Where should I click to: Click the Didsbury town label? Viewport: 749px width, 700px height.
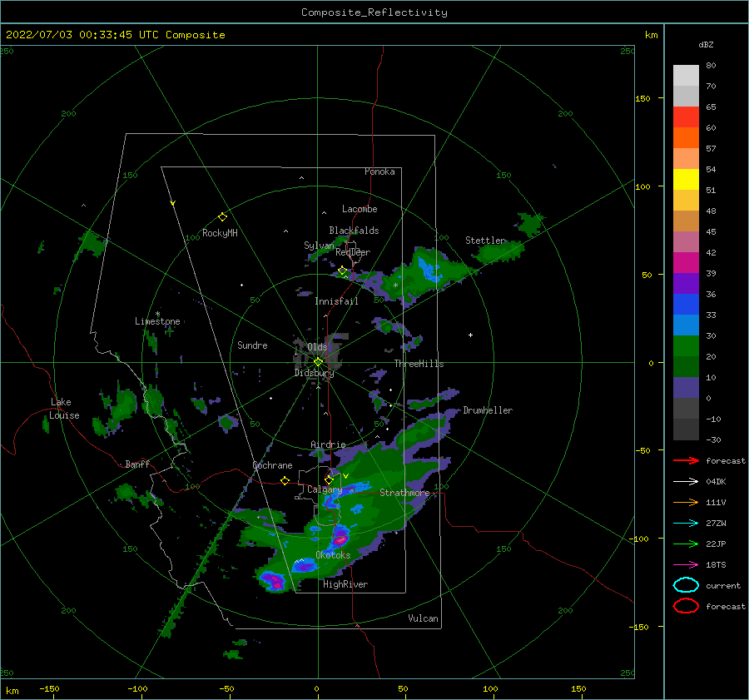[x=314, y=373]
